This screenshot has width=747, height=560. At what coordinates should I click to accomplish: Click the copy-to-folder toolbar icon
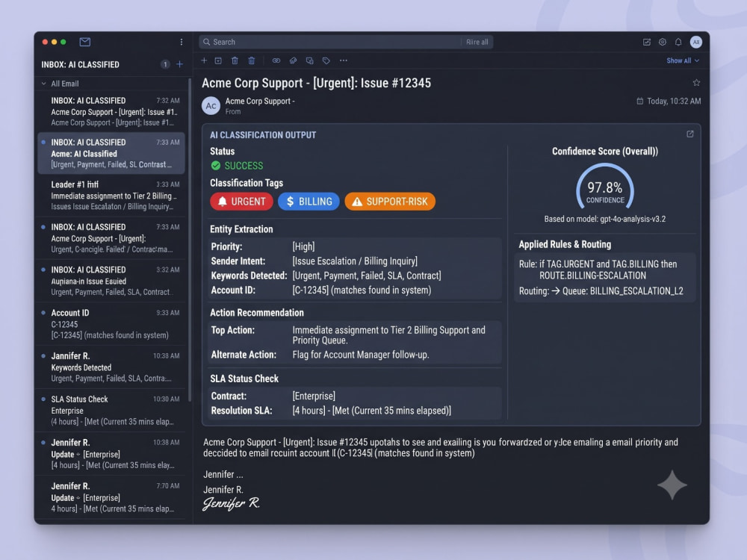[310, 60]
